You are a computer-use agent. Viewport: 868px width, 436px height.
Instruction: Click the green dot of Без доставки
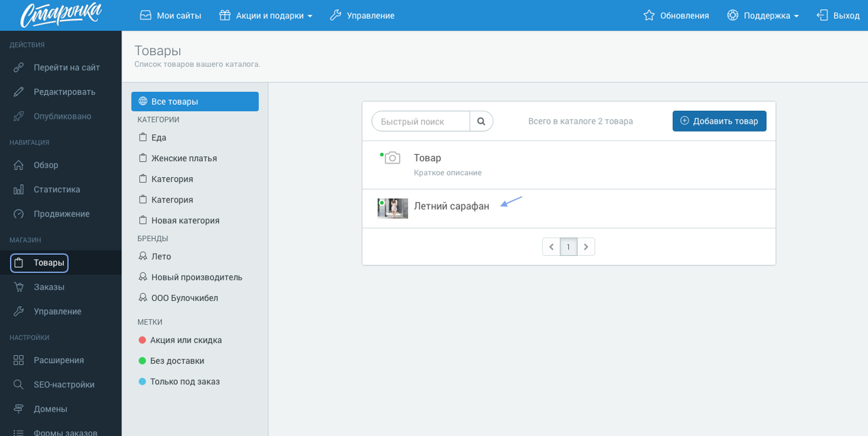[x=142, y=361]
